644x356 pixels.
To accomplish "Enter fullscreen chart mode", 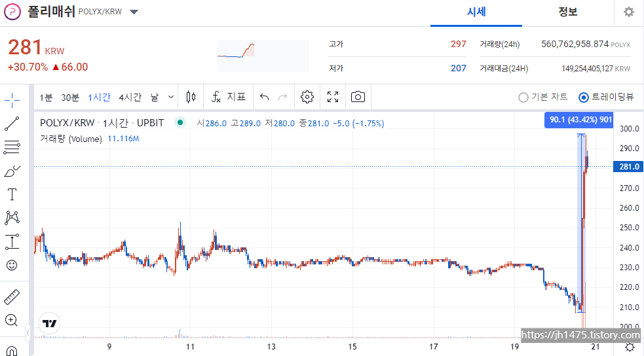I will pyautogui.click(x=333, y=97).
